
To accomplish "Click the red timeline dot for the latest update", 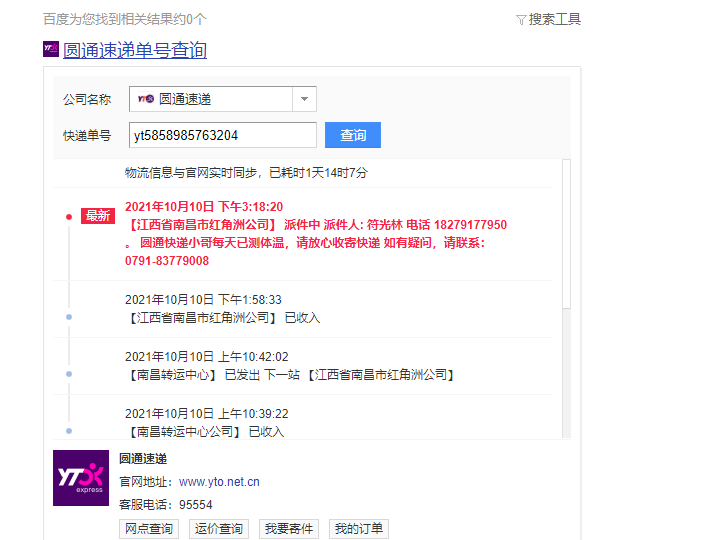I will [x=69, y=217].
